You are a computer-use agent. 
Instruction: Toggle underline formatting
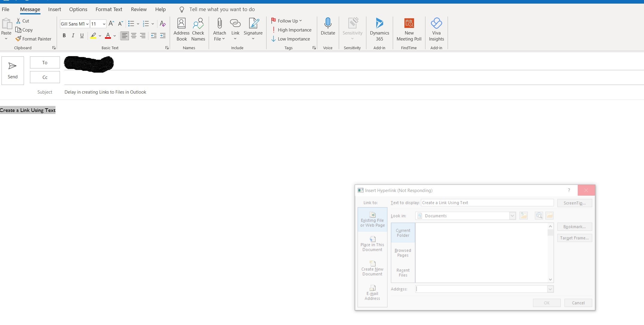click(x=82, y=36)
